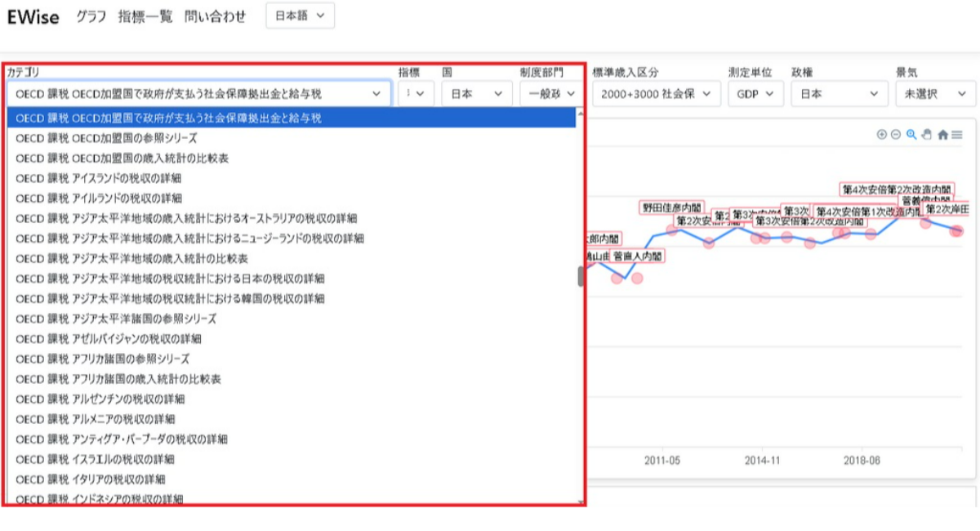980x531 pixels.
Task: Click the EWise logo
Action: coord(33,17)
